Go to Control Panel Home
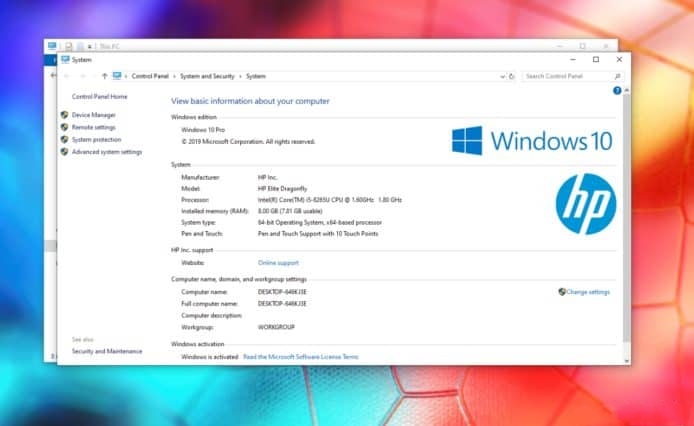Viewport: 694px width, 426px height. pyautogui.click(x=99, y=97)
